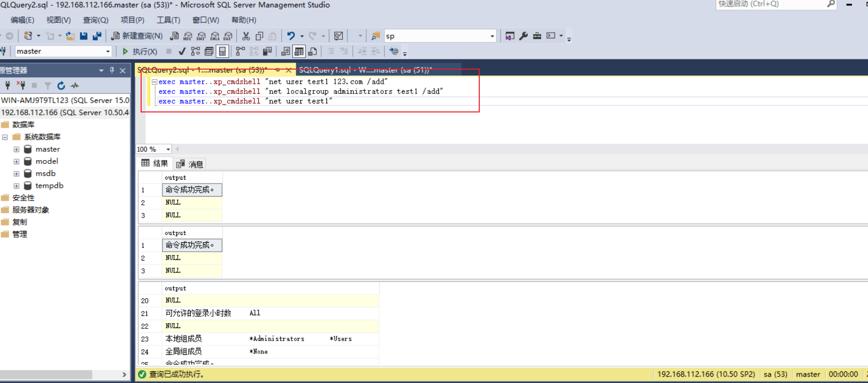The image size is (868, 383).
Task: Refresh the Object Explorer tree
Action: [61, 86]
